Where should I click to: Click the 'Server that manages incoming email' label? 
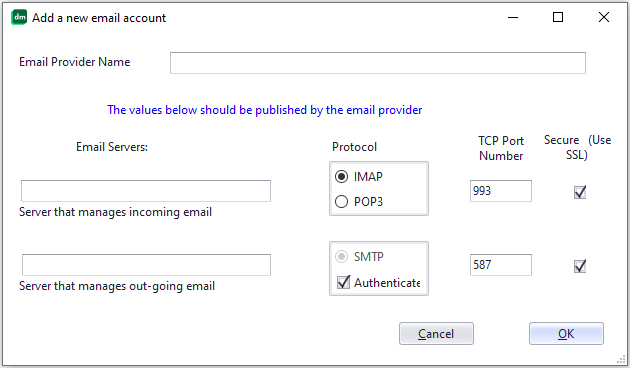tap(115, 212)
